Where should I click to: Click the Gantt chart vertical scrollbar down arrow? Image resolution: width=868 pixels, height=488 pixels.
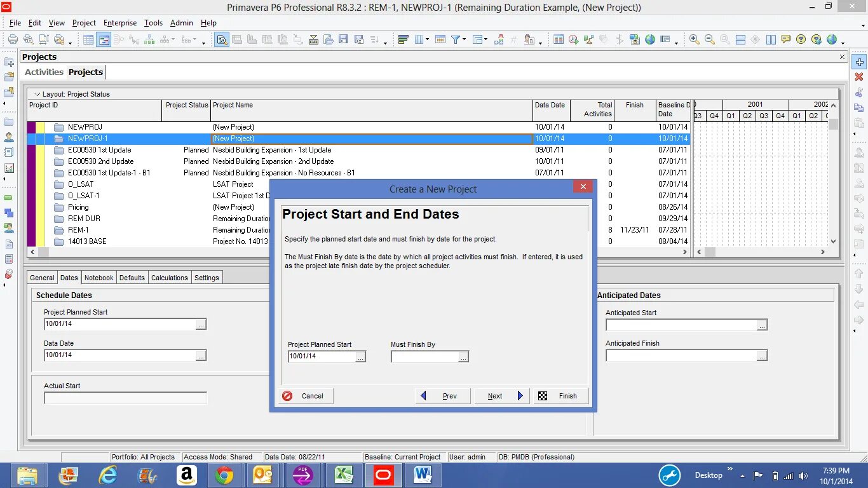(833, 241)
